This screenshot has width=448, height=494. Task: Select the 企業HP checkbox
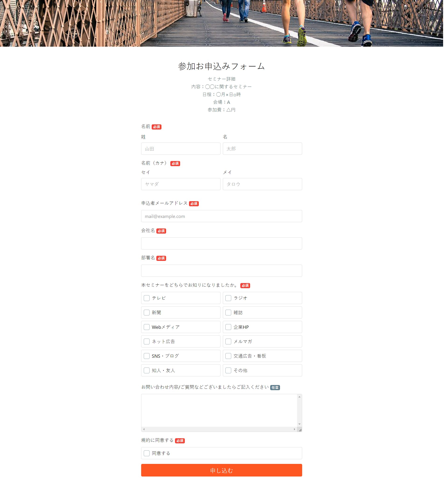[x=228, y=327]
